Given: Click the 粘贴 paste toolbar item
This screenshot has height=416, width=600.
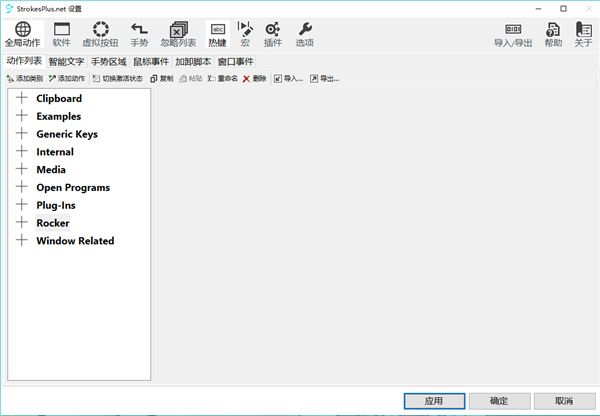Looking at the screenshot, I should tap(191, 78).
